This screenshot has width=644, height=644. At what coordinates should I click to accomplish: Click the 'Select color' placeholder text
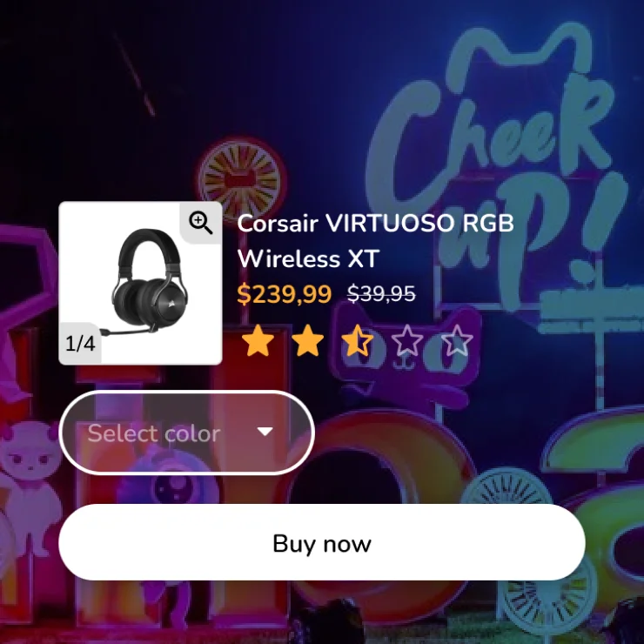[154, 433]
